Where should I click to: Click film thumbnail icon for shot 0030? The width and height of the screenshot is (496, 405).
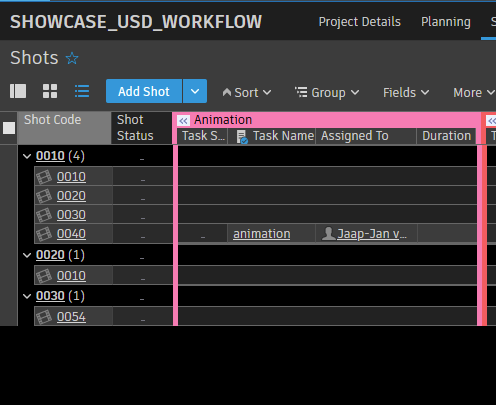pos(44,215)
